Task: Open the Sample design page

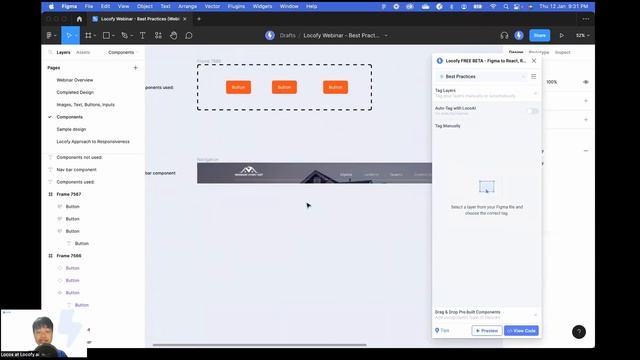Action: pos(71,129)
